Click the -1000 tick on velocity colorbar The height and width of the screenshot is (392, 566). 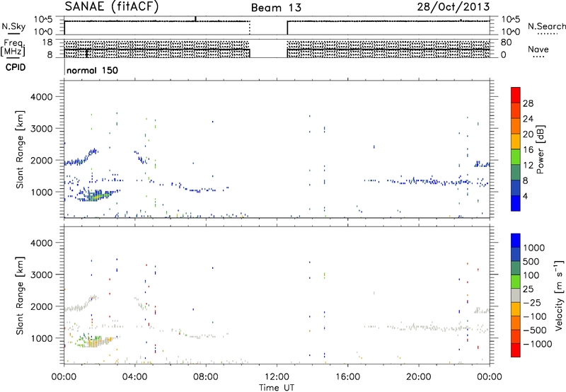[538, 344]
